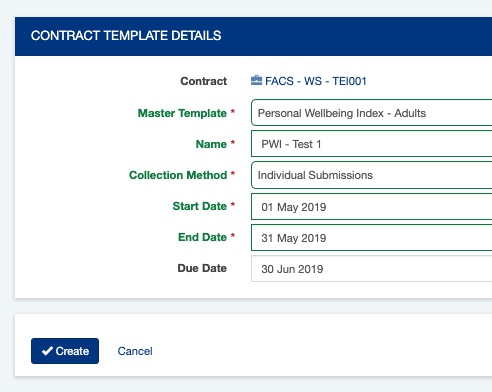Click the Due Date field showing 30 Jun 2019
Image resolution: width=492 pixels, height=392 pixels.
pos(371,269)
